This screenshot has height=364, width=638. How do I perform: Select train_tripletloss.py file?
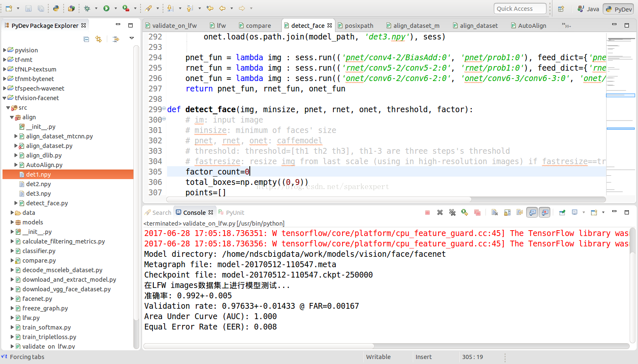(49, 337)
